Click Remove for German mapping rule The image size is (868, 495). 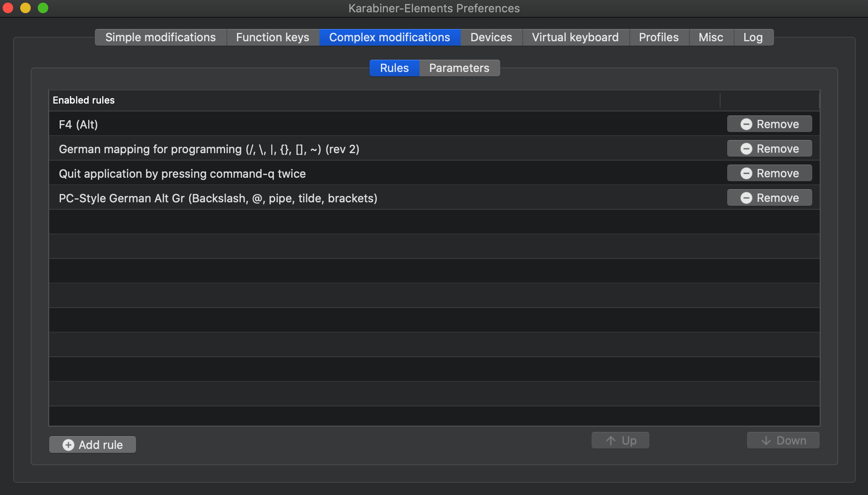pos(770,148)
